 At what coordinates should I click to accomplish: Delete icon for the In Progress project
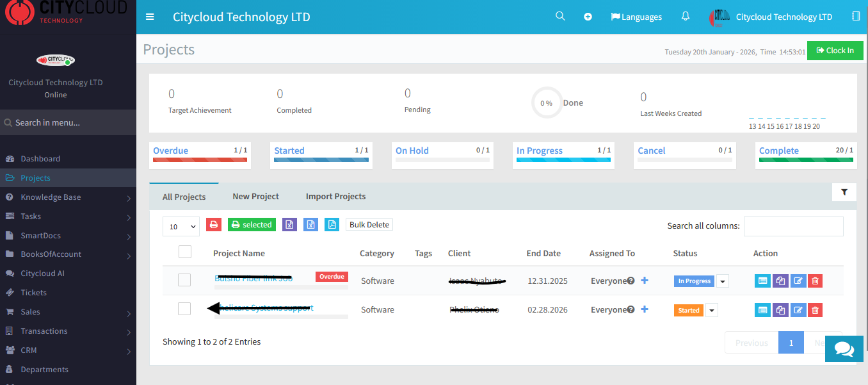[815, 281]
